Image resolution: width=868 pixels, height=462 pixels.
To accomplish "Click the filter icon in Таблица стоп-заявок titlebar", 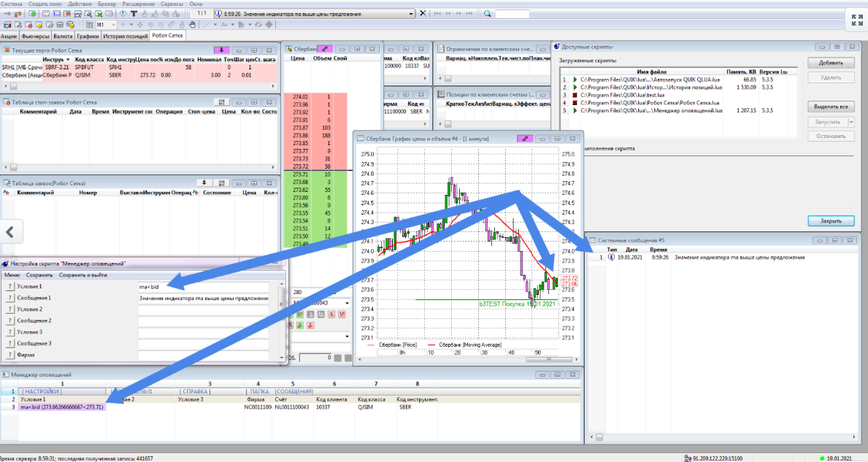I will pyautogui.click(x=221, y=101).
